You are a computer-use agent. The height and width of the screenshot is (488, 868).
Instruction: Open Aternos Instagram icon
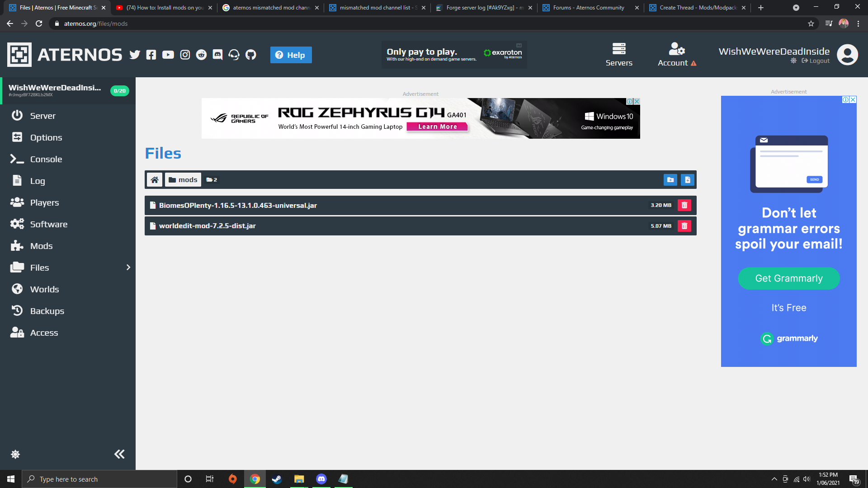pos(185,55)
